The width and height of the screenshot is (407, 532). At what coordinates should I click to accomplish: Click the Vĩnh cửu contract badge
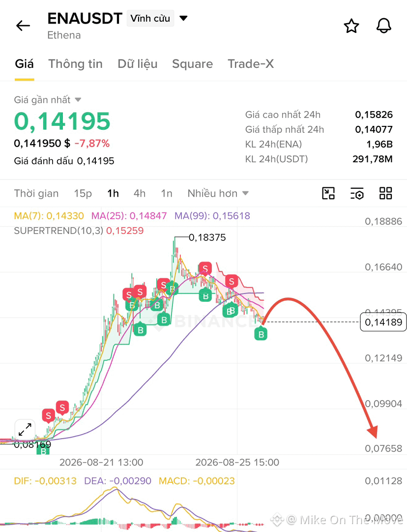[x=150, y=18]
